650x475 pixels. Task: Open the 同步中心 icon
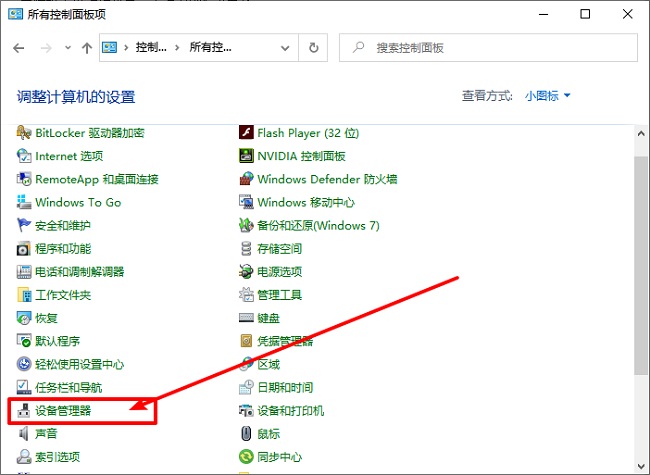click(246, 457)
